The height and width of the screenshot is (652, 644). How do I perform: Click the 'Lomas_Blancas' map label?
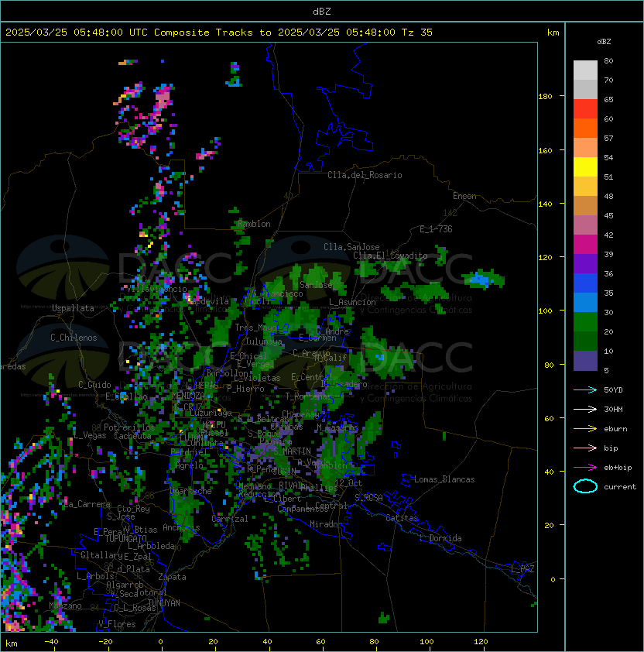tap(444, 479)
